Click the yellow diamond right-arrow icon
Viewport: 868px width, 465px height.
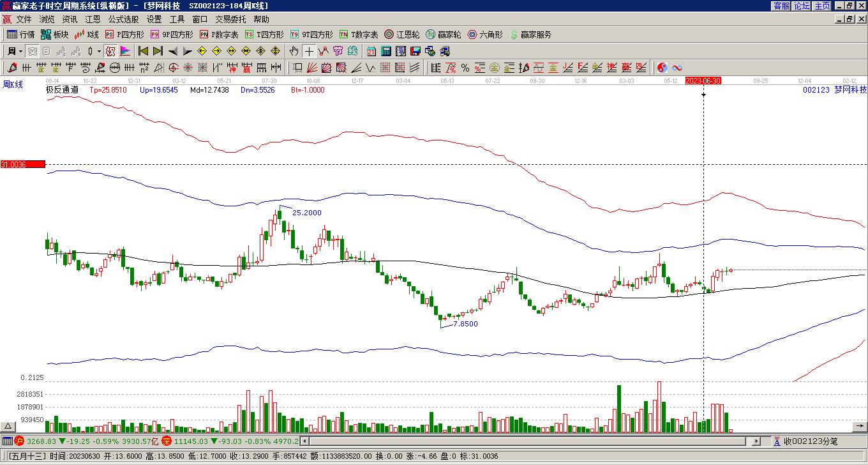coord(216,51)
